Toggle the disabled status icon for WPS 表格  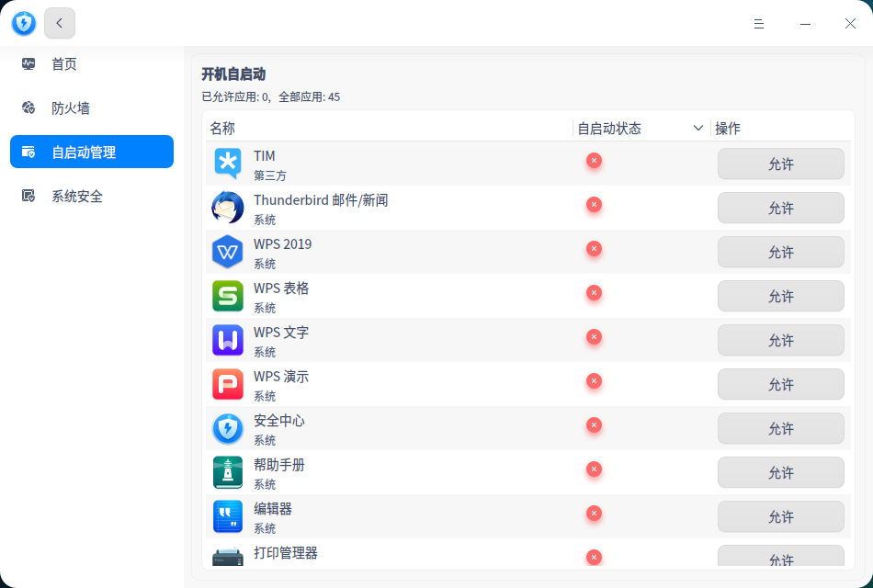tap(594, 293)
